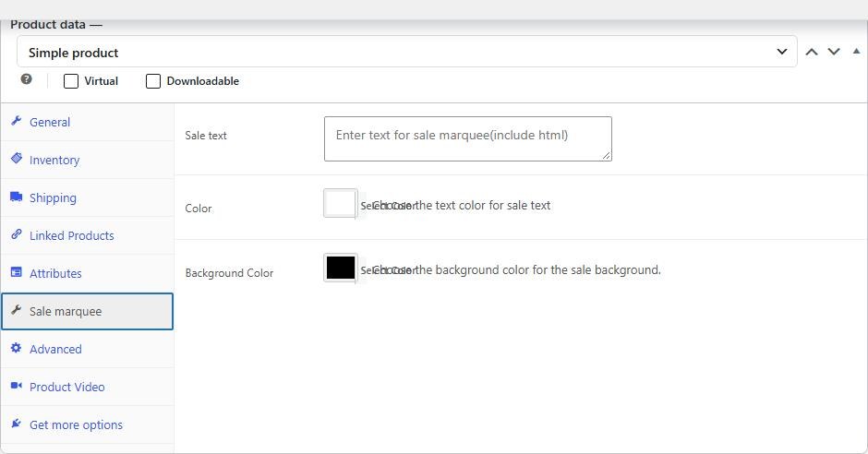Viewport: 868px width, 454px height.
Task: Click the plug icon beside Get more options
Action: tap(16, 424)
